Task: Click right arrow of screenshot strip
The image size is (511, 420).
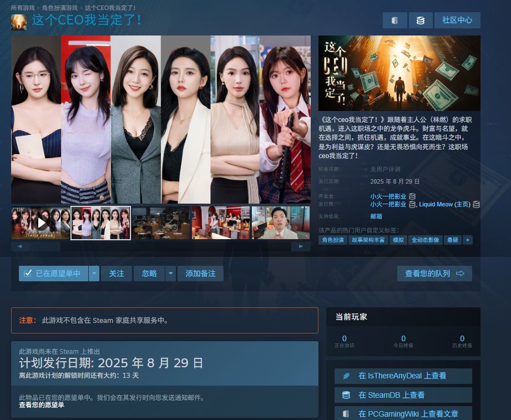Action: [301, 246]
